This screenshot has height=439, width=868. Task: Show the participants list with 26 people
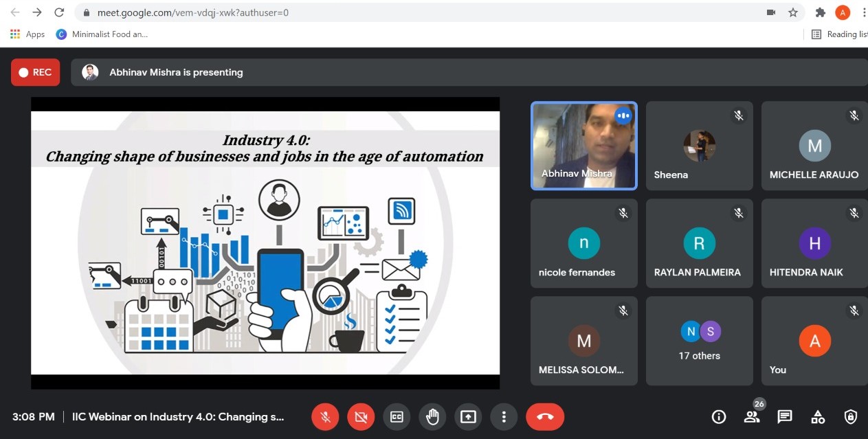pyautogui.click(x=752, y=416)
